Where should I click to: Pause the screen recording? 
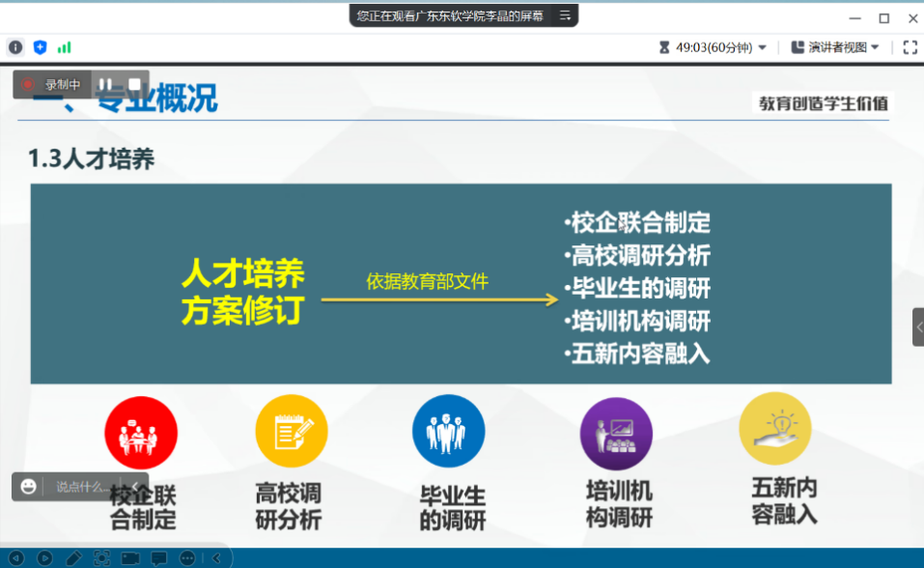tap(104, 83)
